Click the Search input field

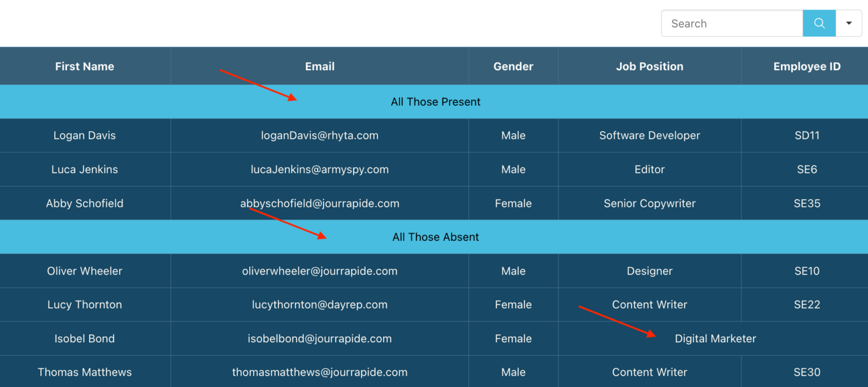731,23
